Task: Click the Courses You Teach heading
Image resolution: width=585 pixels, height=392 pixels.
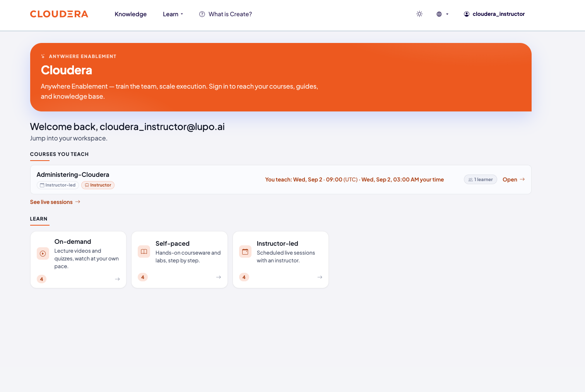Action: [x=59, y=154]
